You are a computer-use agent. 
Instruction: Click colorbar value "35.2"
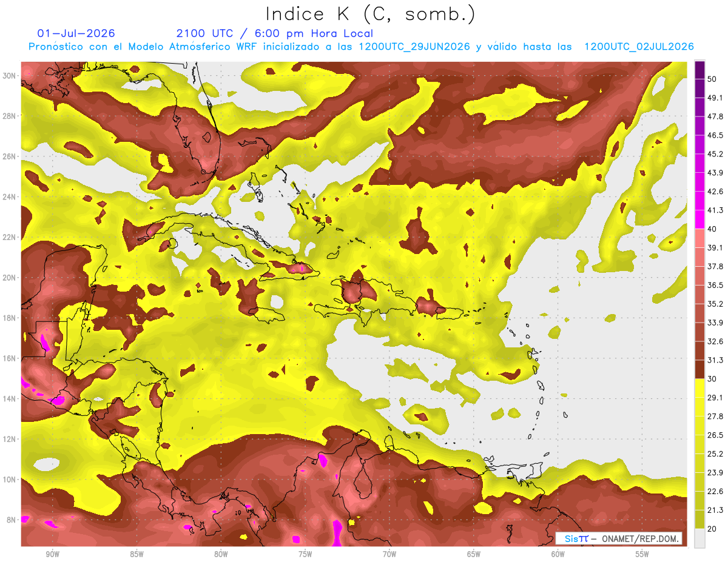pos(715,304)
